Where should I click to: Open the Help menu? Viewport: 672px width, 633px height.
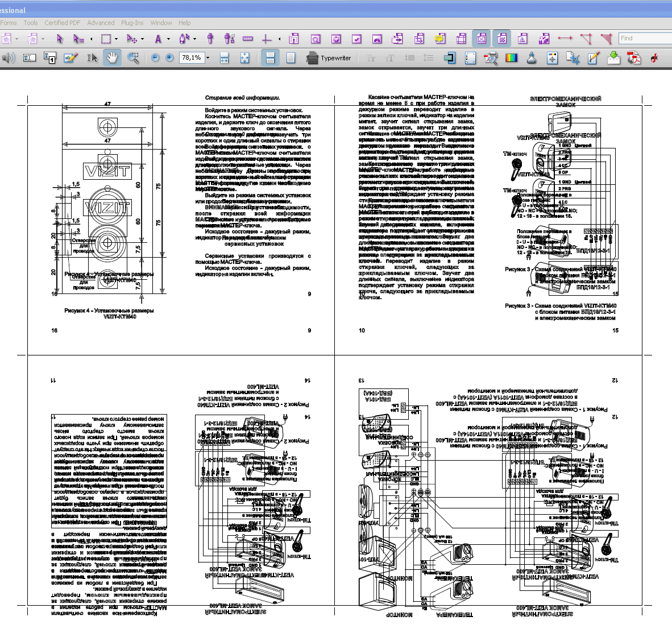[x=184, y=23]
